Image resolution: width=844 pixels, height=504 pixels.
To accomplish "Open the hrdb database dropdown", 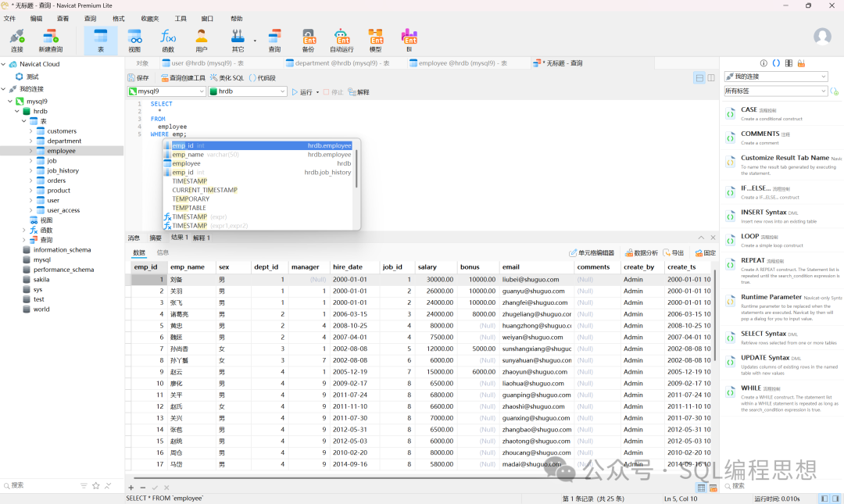I will click(283, 91).
